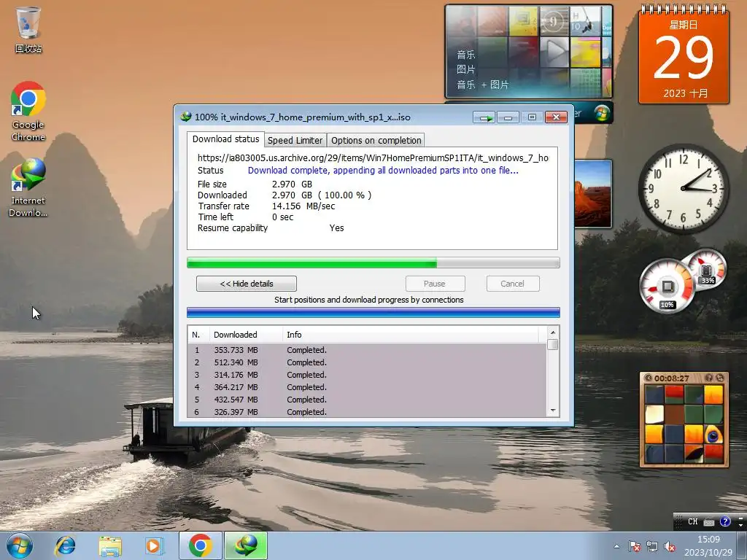Open the Speed Limiter tab
The width and height of the screenshot is (747, 560).
(x=295, y=141)
